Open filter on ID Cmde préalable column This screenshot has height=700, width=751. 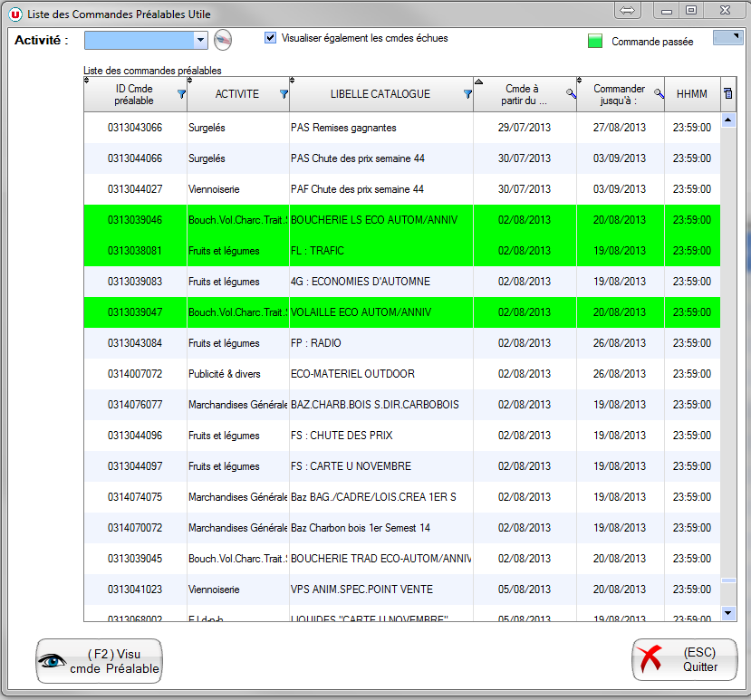(x=181, y=94)
